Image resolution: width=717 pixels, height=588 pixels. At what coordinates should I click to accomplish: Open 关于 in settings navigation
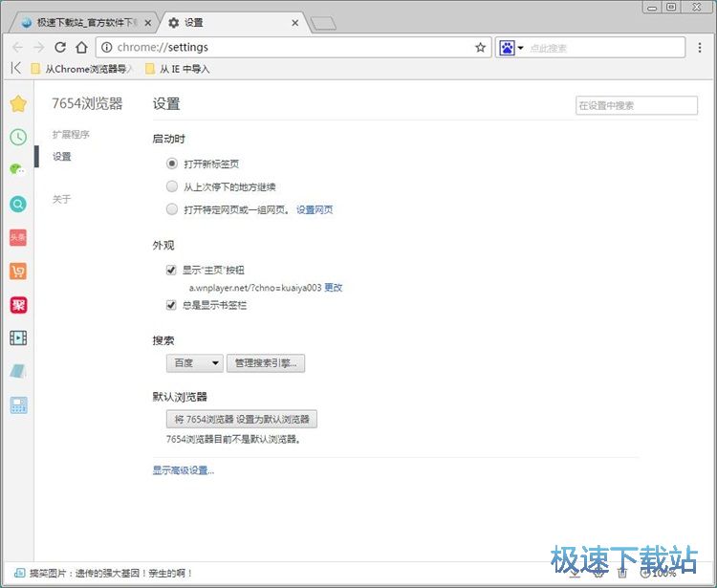62,199
